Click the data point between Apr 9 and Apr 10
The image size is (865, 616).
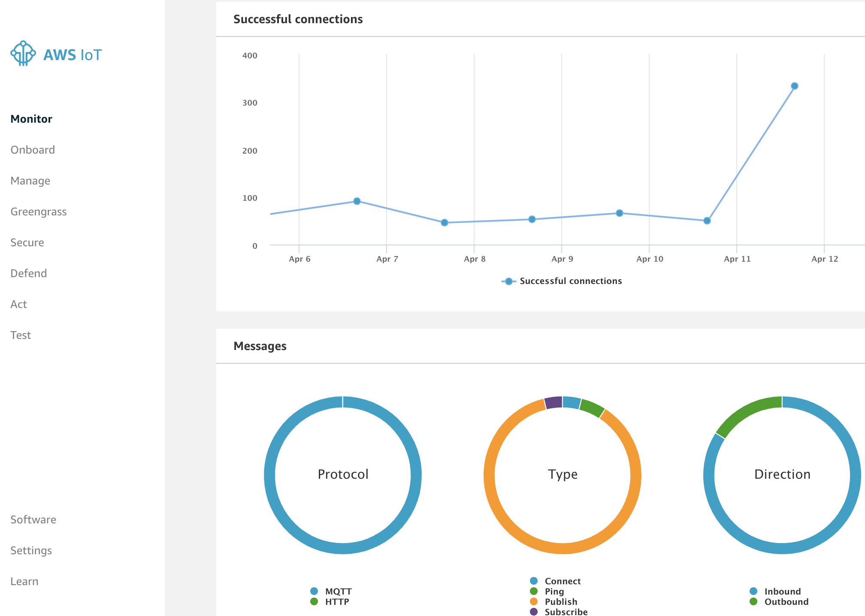620,213
